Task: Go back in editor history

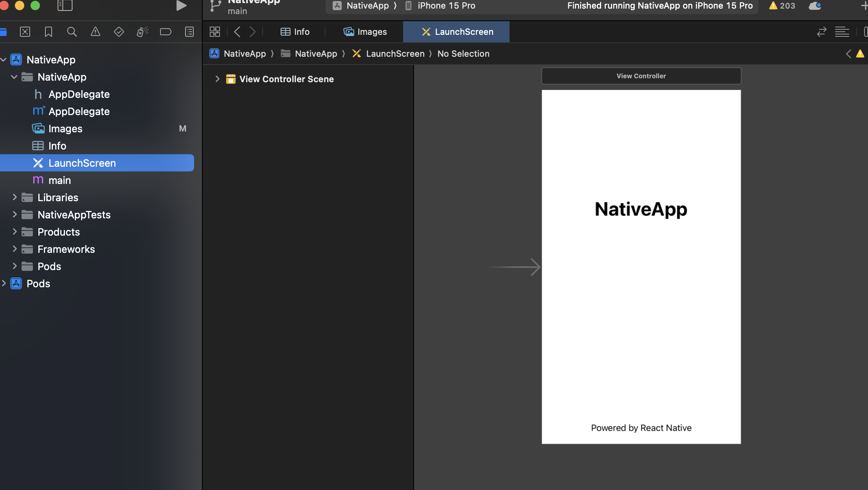Action: point(237,32)
